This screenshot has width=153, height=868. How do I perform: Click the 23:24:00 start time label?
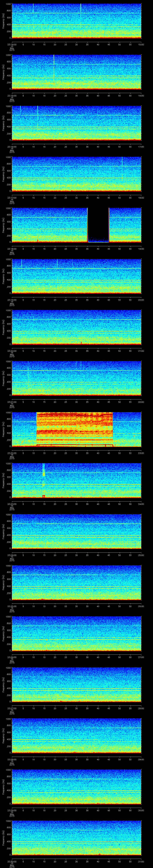[x=12, y=555]
